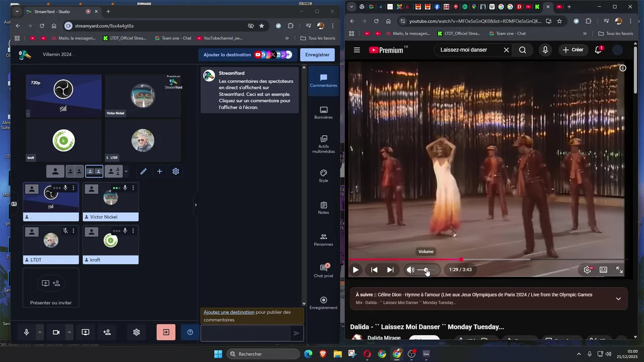Open StreamYard studio settings gear
This screenshot has width=644, height=362.
[136, 332]
